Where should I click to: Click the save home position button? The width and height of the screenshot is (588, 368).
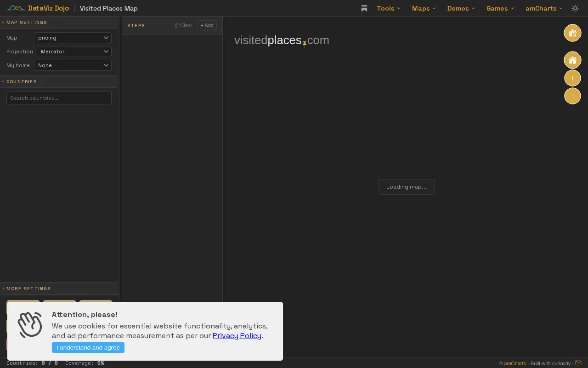(x=572, y=33)
